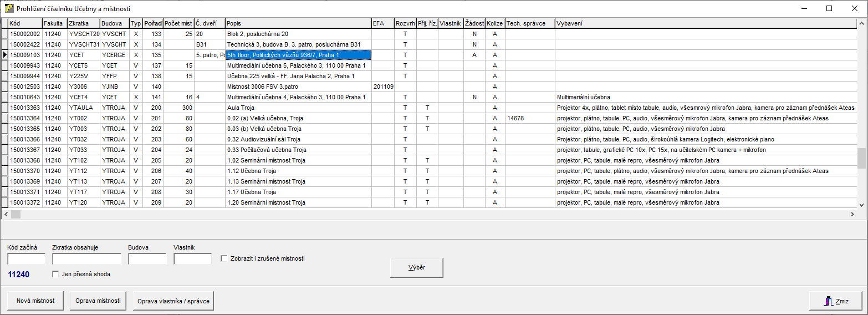Enable Zobrazit i zrušené místnosti checkbox

pyautogui.click(x=224, y=258)
